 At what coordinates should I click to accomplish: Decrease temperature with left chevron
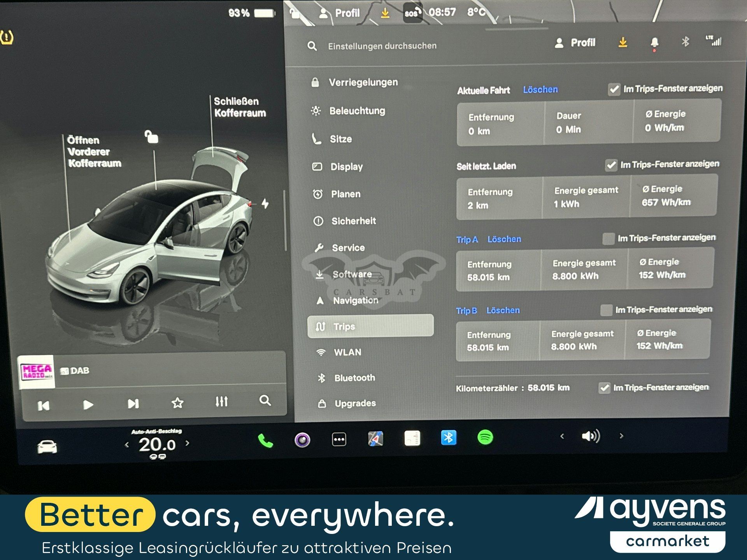point(126,444)
